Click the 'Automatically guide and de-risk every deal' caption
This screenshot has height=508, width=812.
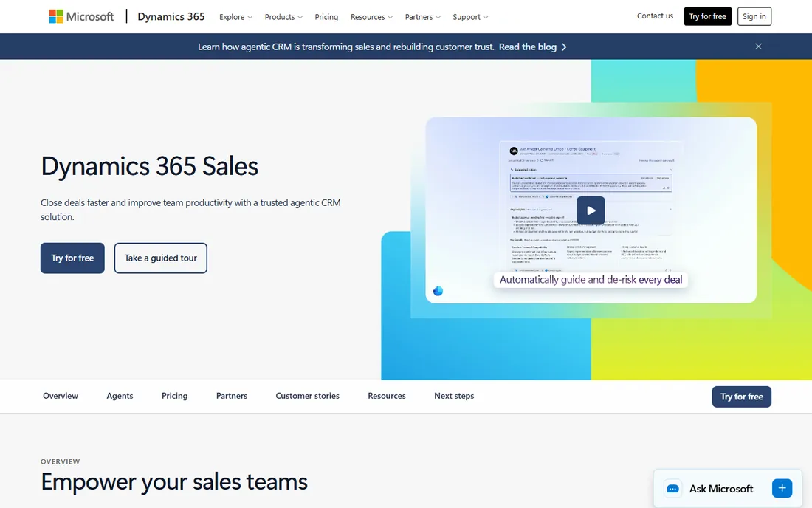[x=591, y=280]
